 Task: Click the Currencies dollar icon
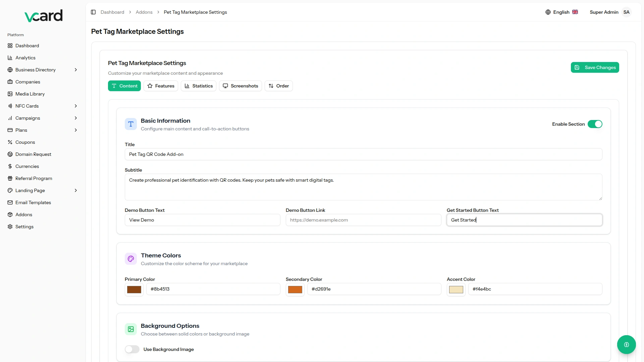tap(10, 166)
